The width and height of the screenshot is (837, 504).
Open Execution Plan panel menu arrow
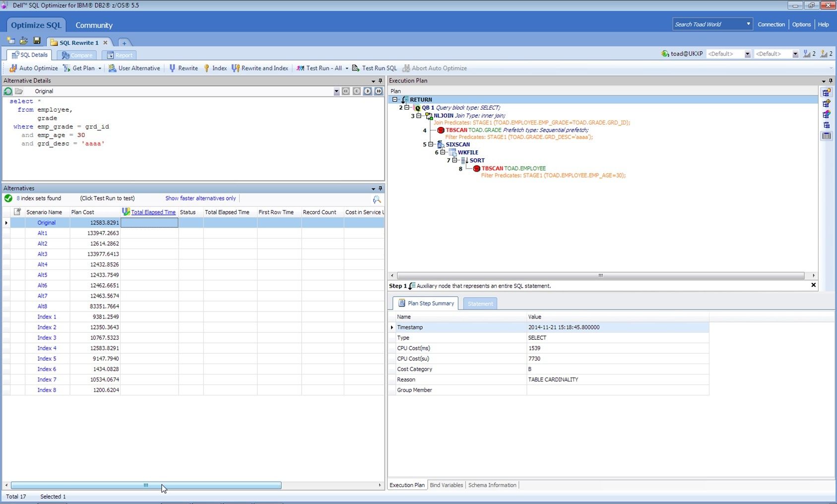[824, 81]
